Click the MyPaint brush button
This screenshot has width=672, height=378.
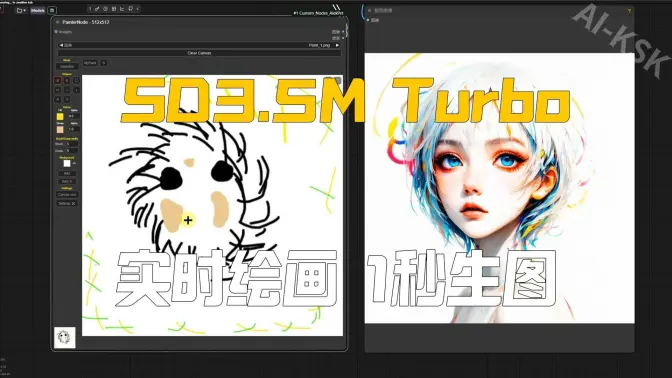tap(90, 63)
